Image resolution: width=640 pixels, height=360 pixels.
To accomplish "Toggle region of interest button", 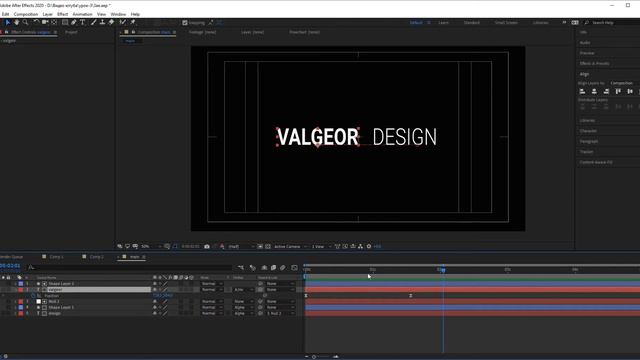I will tap(260, 247).
